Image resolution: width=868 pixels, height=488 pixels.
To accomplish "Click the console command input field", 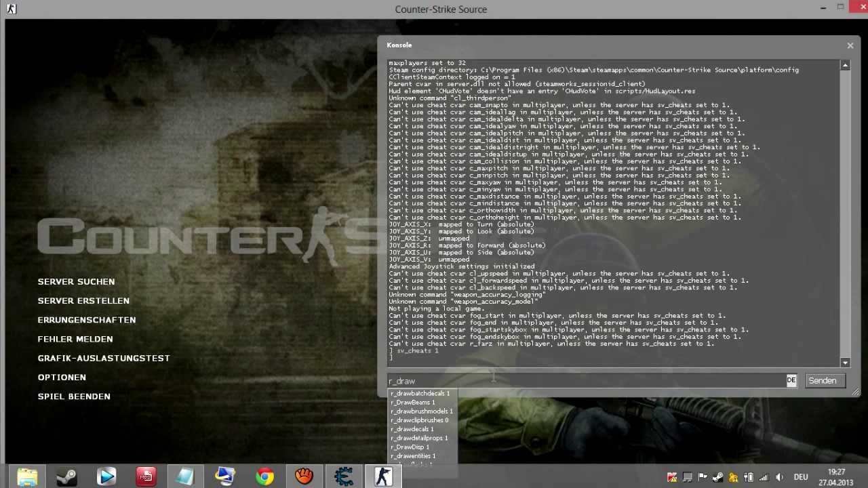I will point(587,381).
